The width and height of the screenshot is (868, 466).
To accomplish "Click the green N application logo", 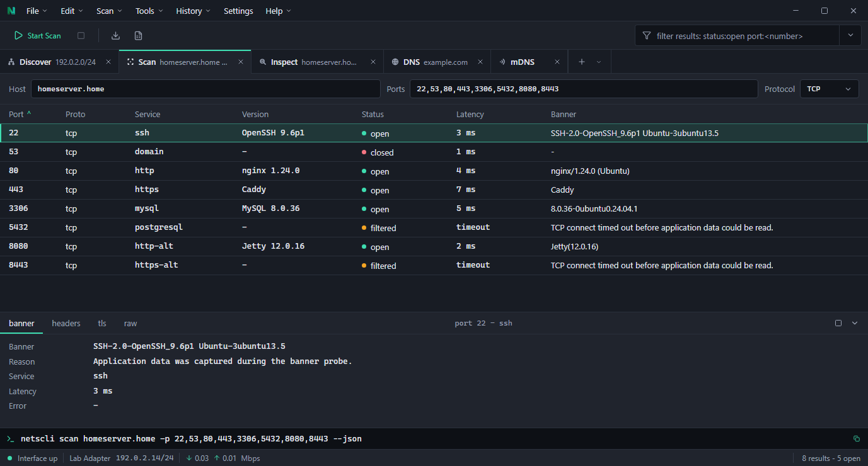I will point(11,11).
